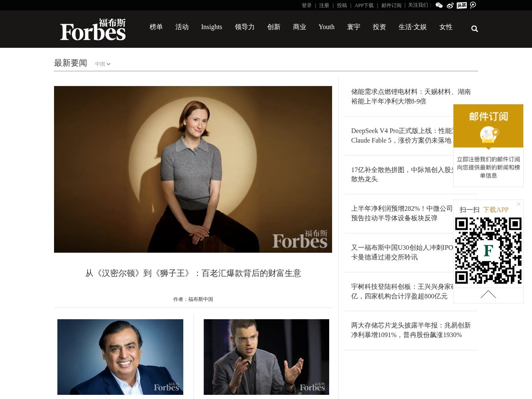
Task: Open news: 宇树科技登陆科创板
Action: (x=402, y=291)
